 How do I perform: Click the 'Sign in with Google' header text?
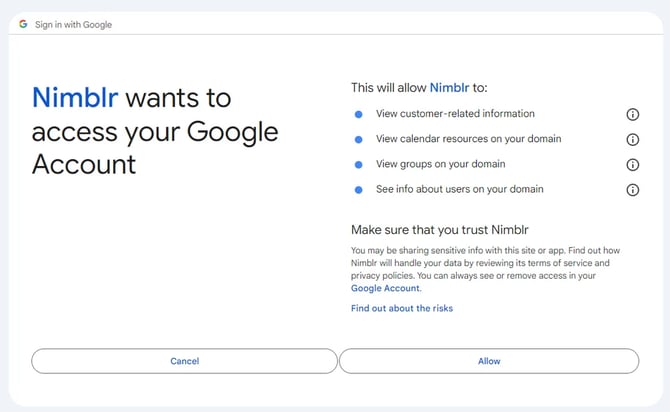click(x=74, y=24)
